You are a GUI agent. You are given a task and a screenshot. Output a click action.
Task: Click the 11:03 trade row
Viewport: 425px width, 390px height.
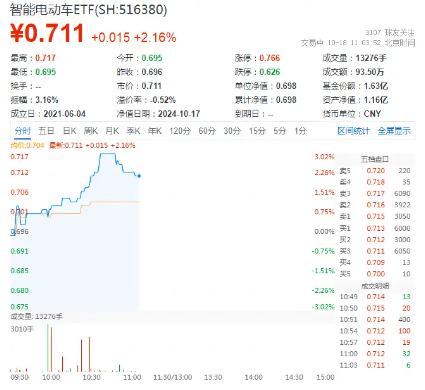tap(375, 365)
